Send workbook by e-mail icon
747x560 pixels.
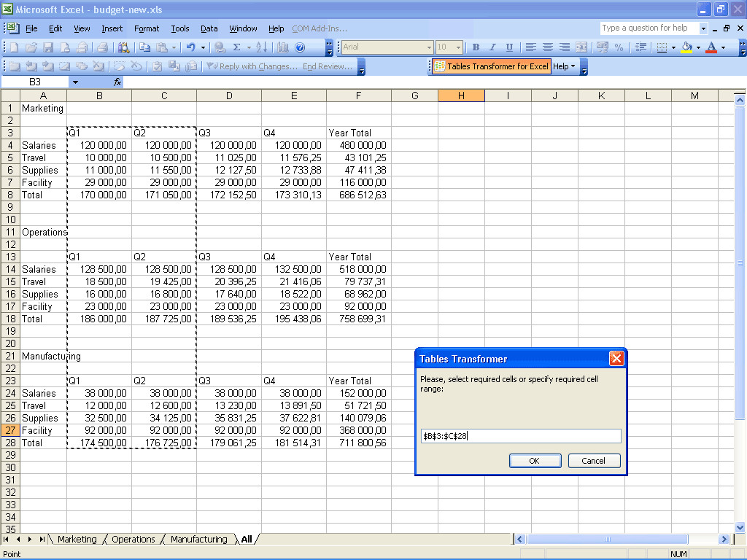(x=82, y=47)
